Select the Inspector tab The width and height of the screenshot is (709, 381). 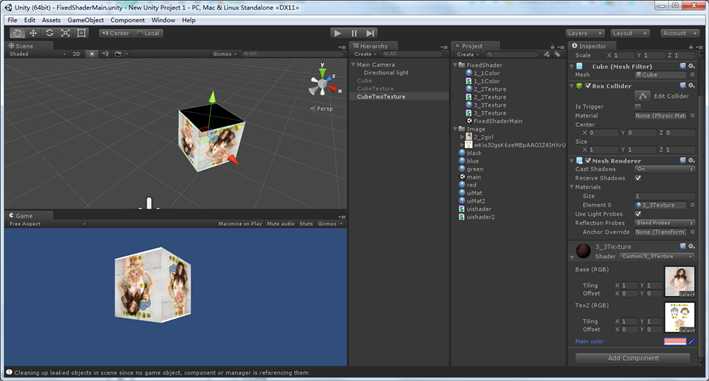click(x=591, y=46)
